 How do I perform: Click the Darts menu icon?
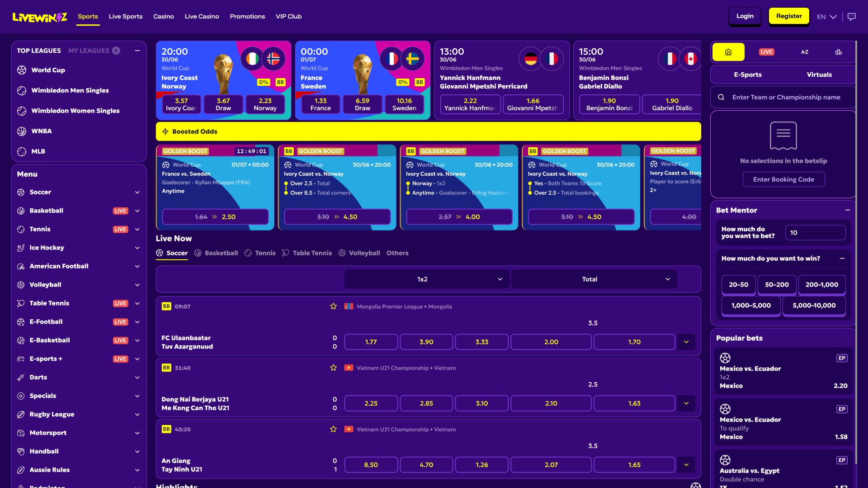click(x=21, y=377)
